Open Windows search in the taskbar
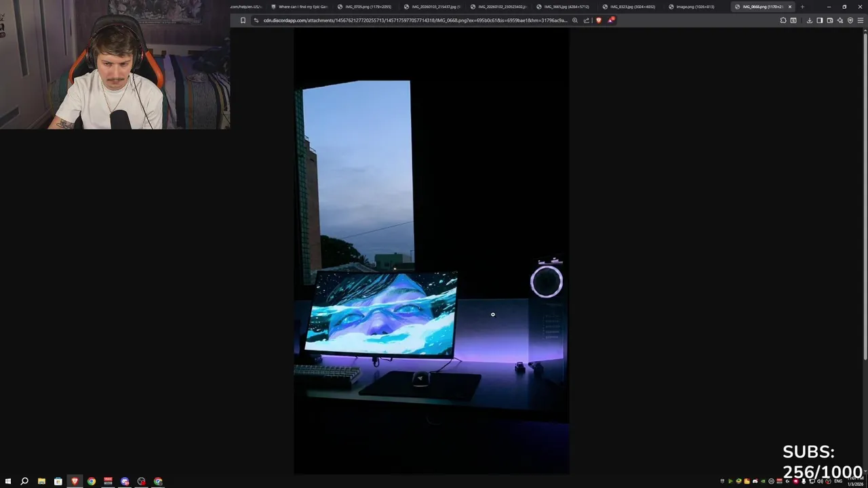Image resolution: width=868 pixels, height=488 pixels. 24,481
